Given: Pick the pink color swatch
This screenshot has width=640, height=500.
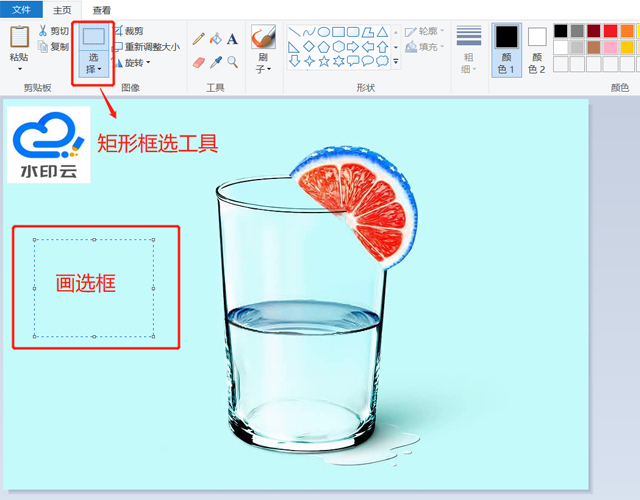Looking at the screenshot, I should point(611,47).
